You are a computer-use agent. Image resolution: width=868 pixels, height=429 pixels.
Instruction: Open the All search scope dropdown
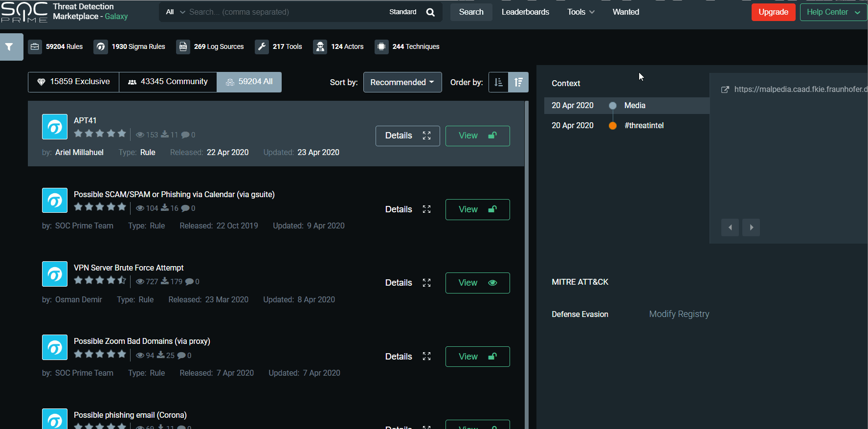pyautogui.click(x=176, y=12)
